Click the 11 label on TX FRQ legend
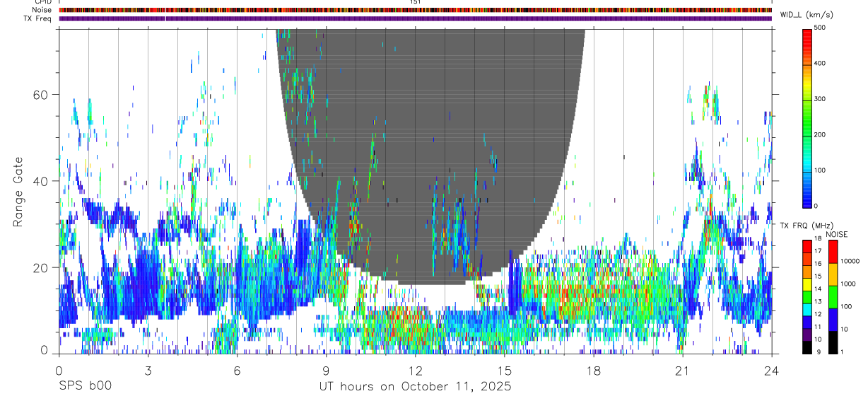This screenshot has width=868, height=401. tap(819, 327)
